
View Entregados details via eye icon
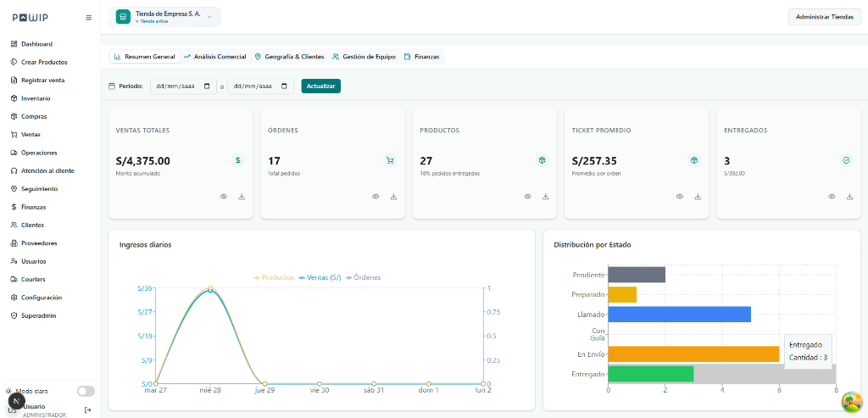832,197
